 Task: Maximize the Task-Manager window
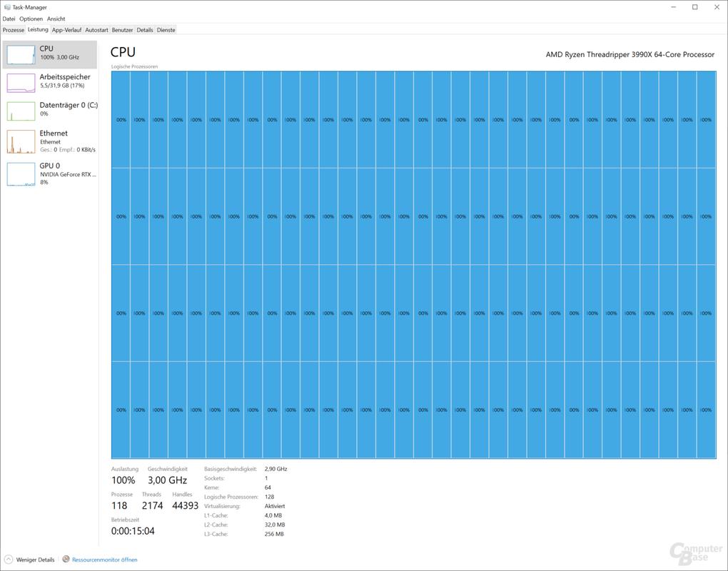(694, 7)
